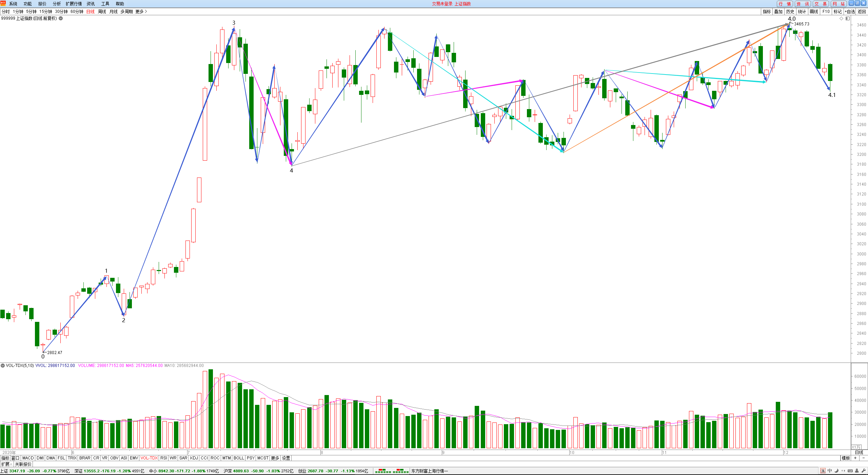Toggle the side panel icon near the price axis
This screenshot has width=868, height=475.
(848, 19)
